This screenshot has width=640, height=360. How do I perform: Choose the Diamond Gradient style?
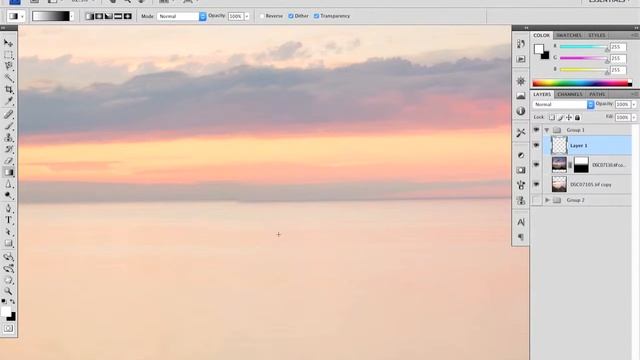pyautogui.click(x=128, y=16)
